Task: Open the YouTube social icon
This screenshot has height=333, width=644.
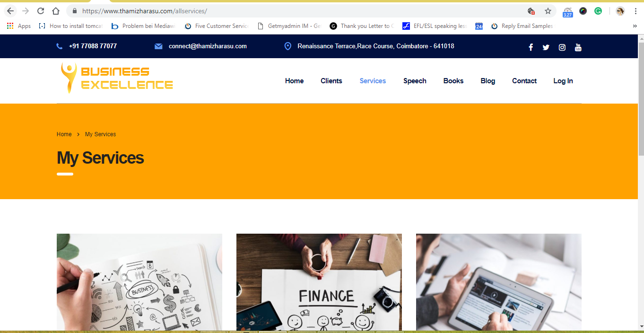Action: point(578,47)
